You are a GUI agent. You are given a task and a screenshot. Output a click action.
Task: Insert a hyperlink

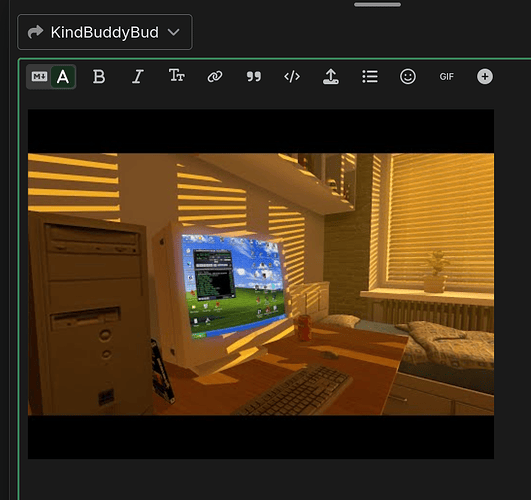click(x=215, y=77)
